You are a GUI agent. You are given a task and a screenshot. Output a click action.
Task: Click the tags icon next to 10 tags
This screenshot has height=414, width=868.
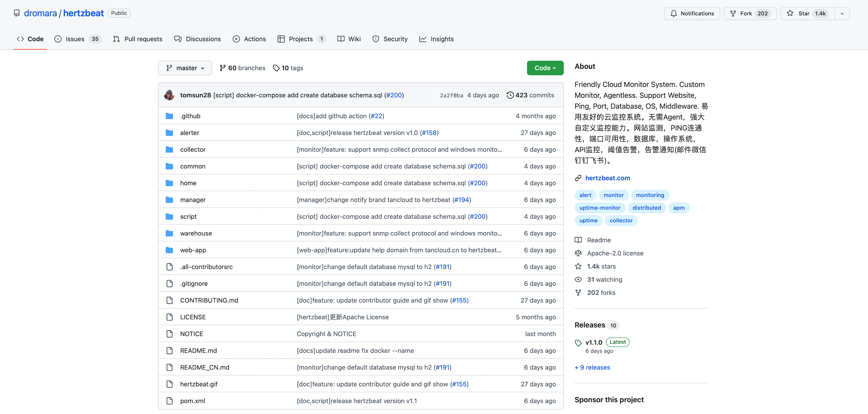pos(276,68)
